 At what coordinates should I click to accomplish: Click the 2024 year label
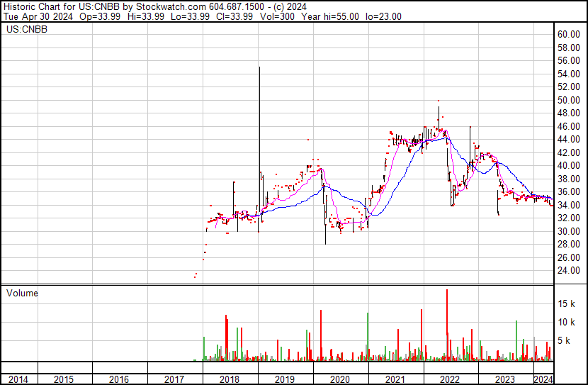pyautogui.click(x=543, y=379)
